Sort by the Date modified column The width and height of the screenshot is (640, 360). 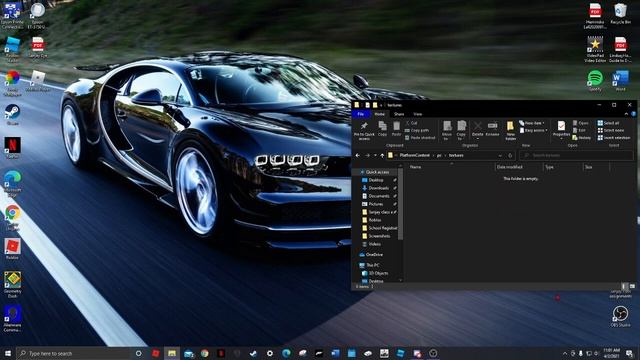(519, 167)
